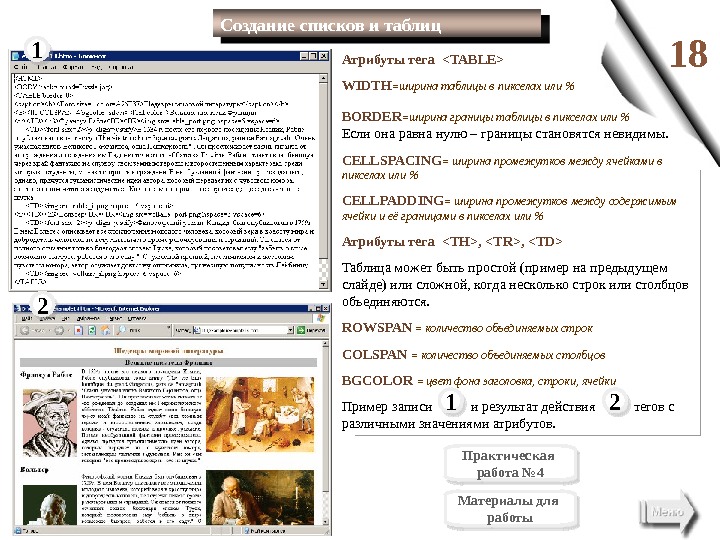This screenshot has height=540, width=720.
Task: Click the medieval painting beside the Rabelais text
Action: click(260, 414)
